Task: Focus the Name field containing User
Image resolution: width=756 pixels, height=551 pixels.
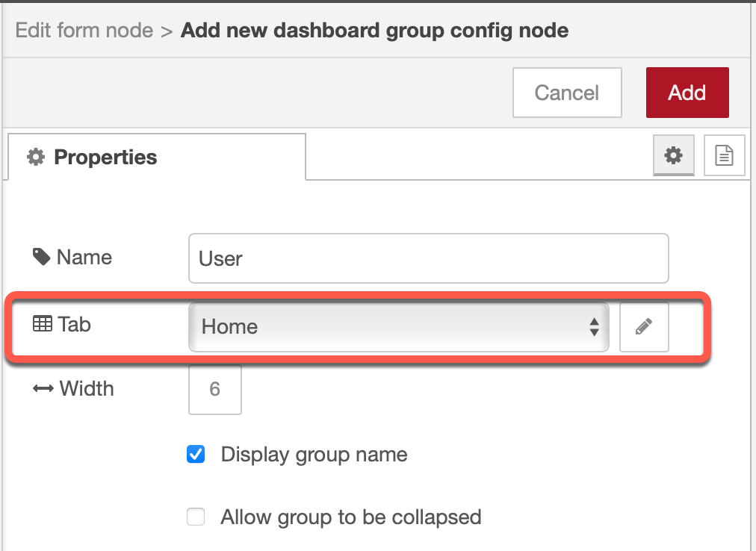Action: 429,258
